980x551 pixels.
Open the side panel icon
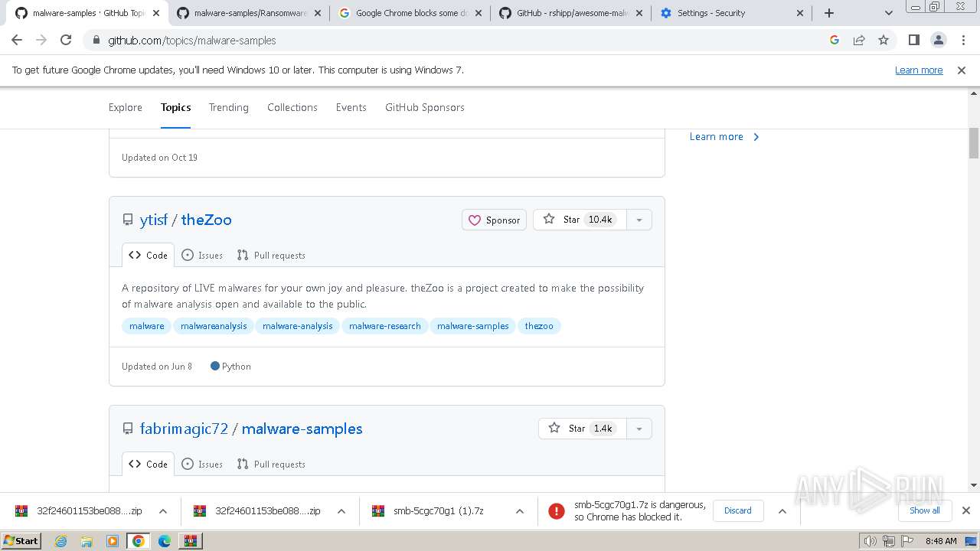(914, 41)
